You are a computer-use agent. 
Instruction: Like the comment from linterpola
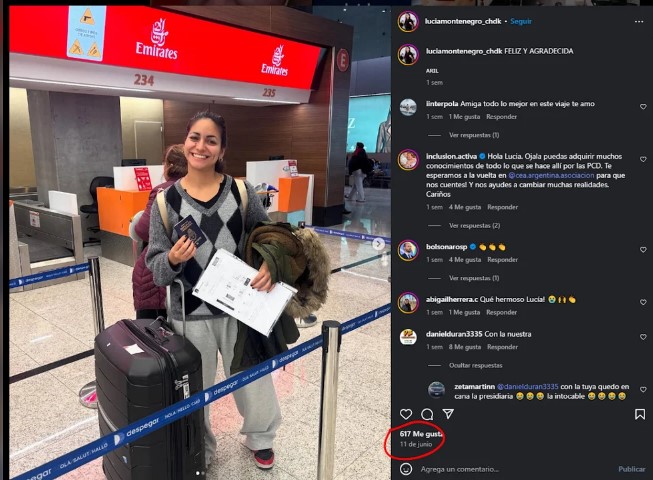pyautogui.click(x=643, y=107)
